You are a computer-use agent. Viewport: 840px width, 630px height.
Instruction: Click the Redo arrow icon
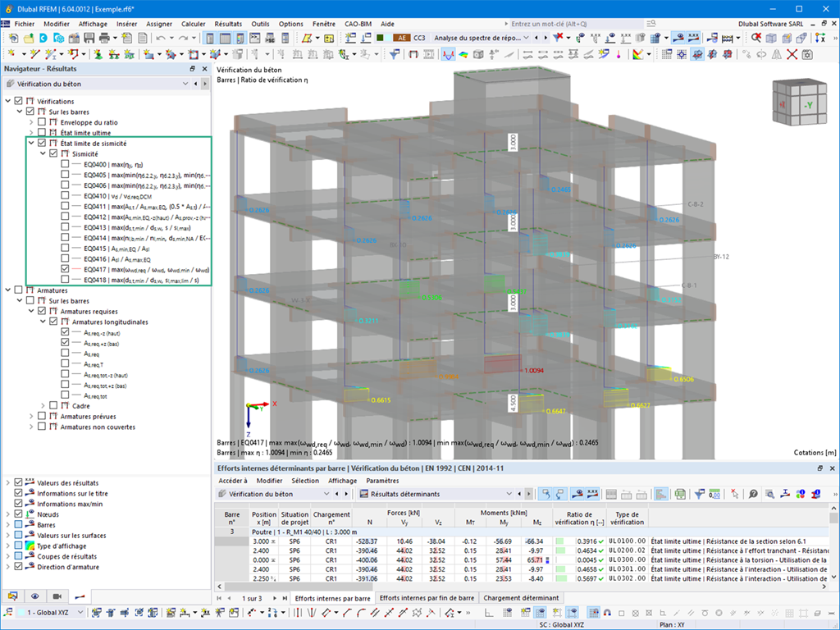pyautogui.click(x=183, y=38)
